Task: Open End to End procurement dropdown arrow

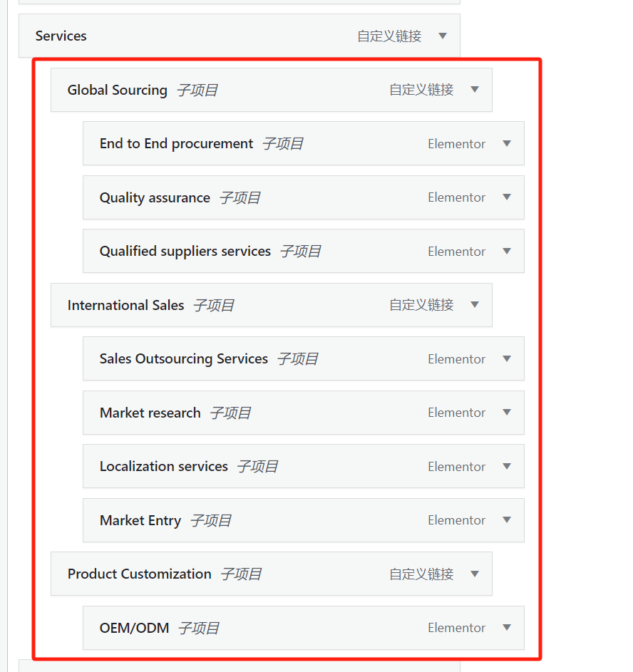Action: point(507,143)
